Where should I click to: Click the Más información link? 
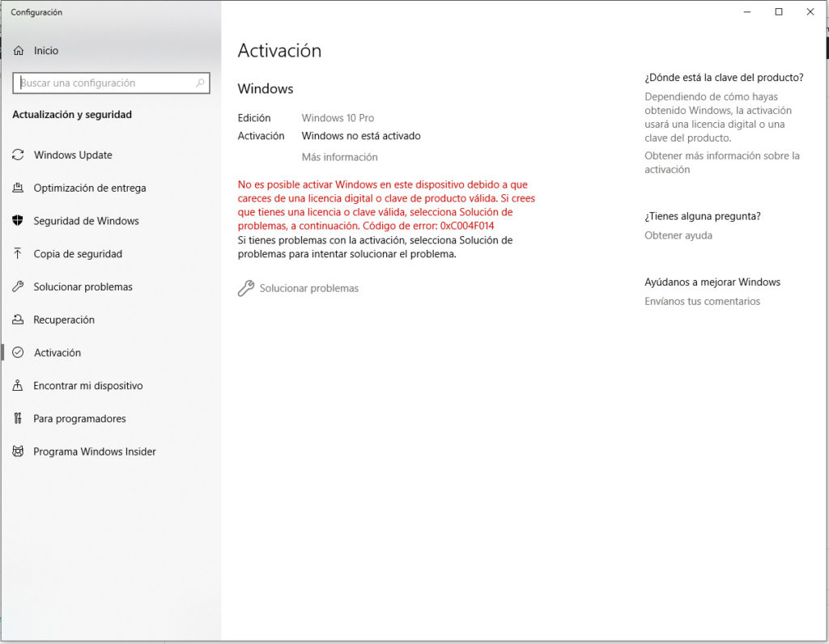coord(339,157)
